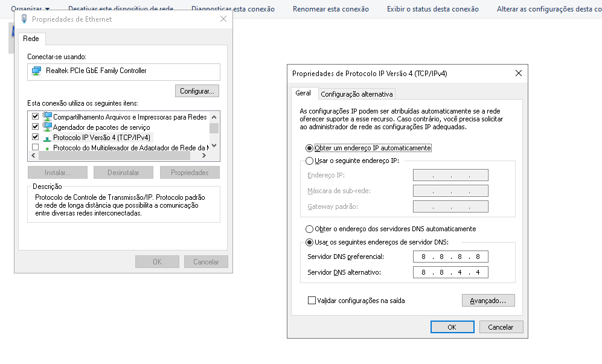Click the horizontal scrollbar thumb in items list
Viewport: 602px width, 364px height.
click(114, 156)
